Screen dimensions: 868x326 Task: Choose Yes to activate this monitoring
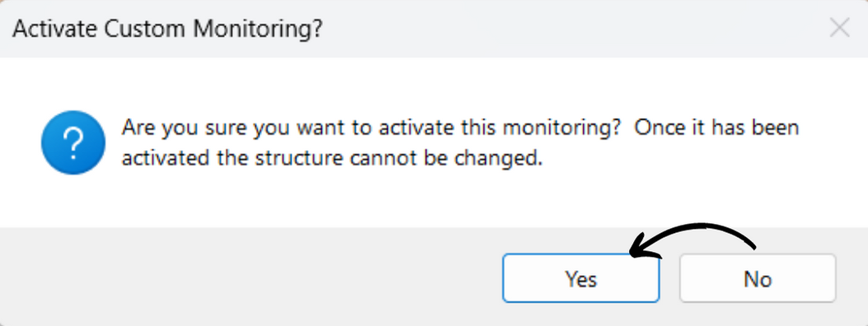click(x=580, y=278)
